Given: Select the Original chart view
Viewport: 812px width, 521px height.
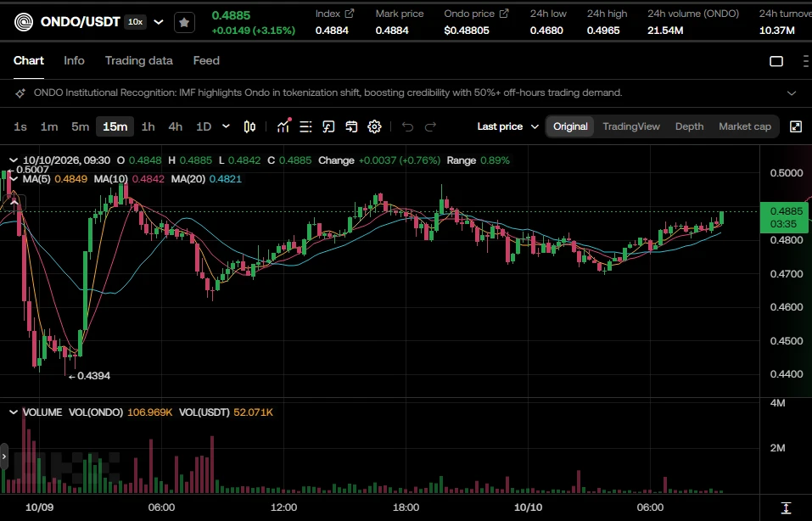Looking at the screenshot, I should tap(570, 127).
